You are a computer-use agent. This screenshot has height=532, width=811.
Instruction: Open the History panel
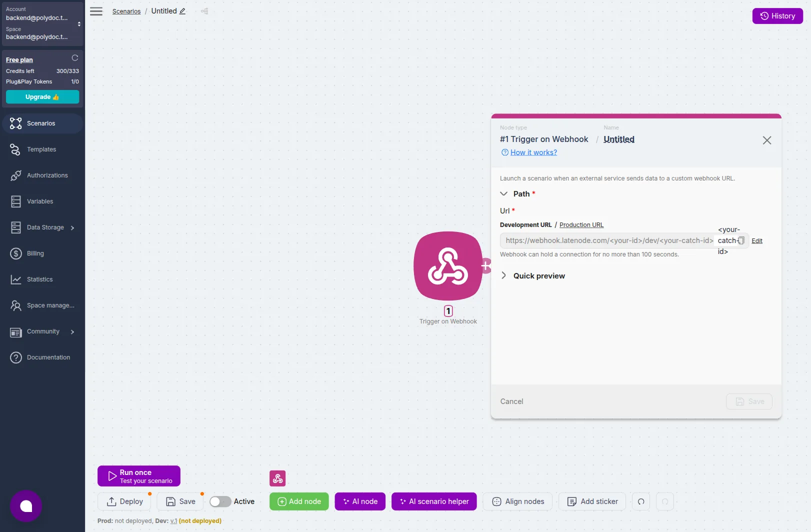tap(777, 16)
